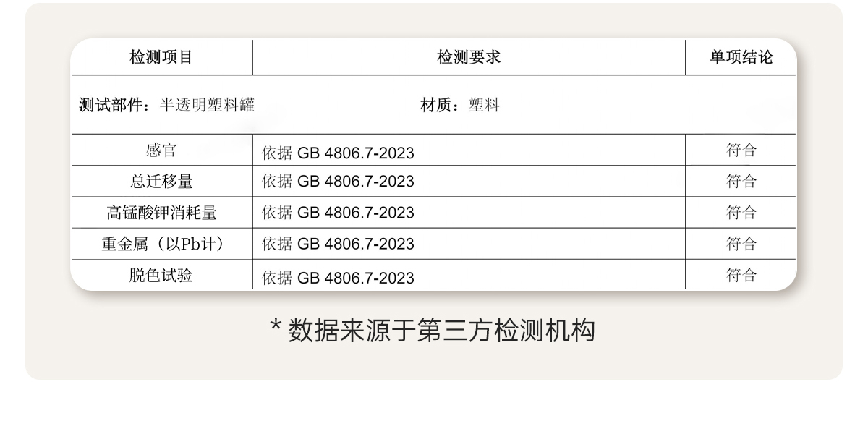Click the 检测项目 column header

pyautogui.click(x=161, y=58)
